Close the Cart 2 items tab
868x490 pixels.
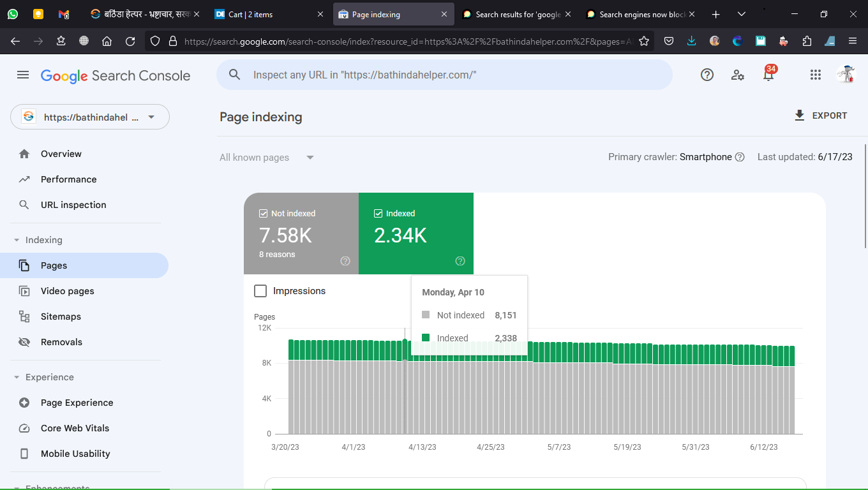point(320,14)
